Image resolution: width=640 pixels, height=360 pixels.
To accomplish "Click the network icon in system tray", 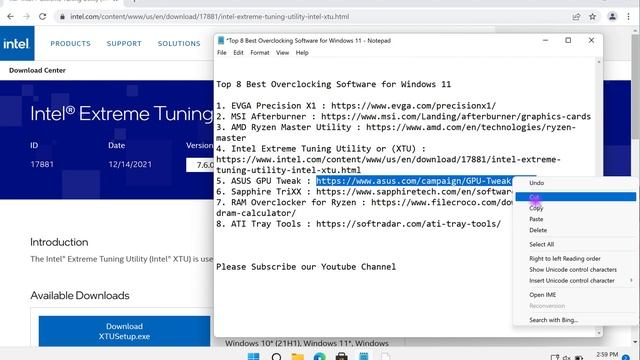I will tap(555, 358).
